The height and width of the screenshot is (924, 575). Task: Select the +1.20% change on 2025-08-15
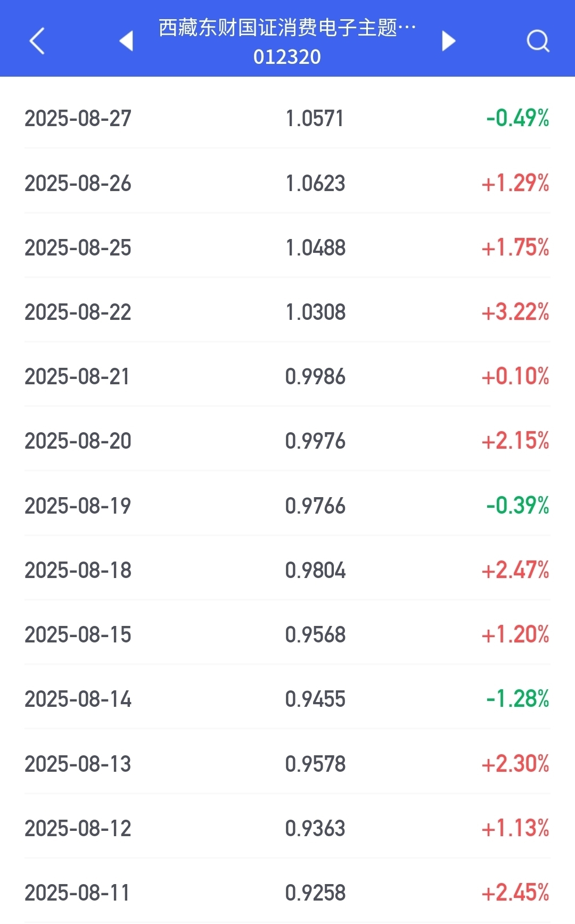pos(515,634)
